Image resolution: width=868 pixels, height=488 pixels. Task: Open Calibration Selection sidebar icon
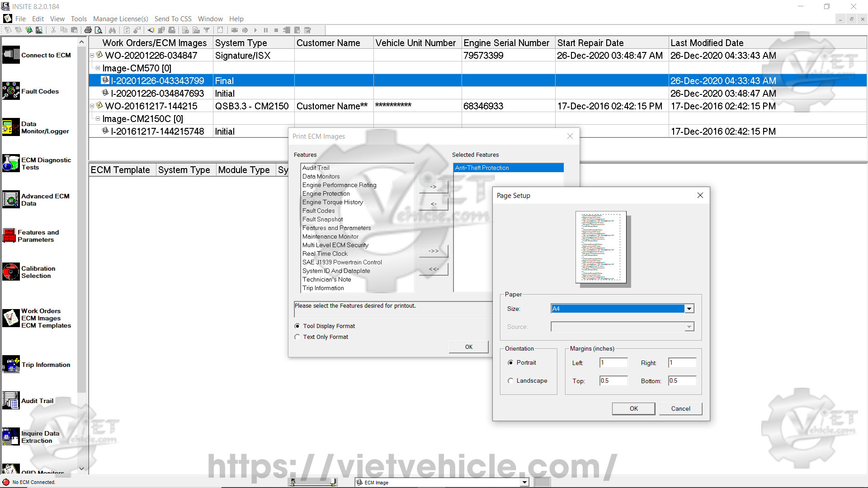[x=11, y=272]
